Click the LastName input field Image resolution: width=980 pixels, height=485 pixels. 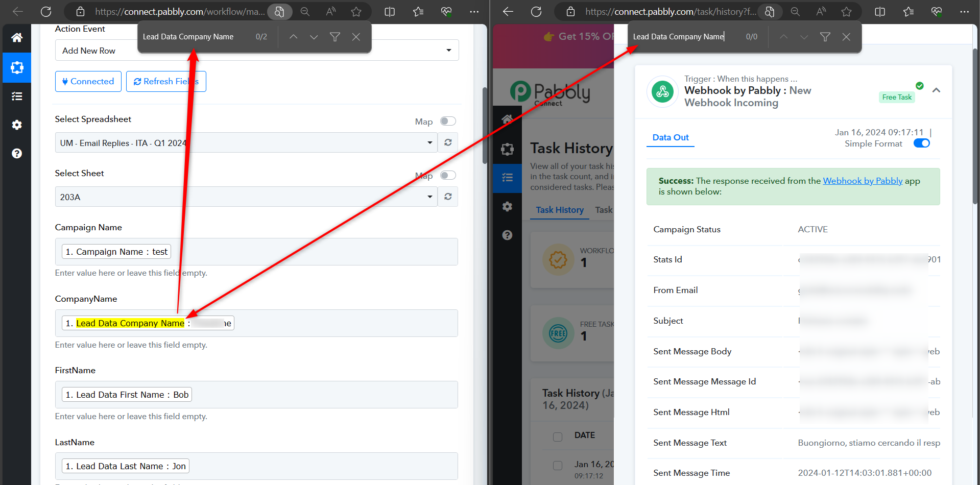pos(256,466)
